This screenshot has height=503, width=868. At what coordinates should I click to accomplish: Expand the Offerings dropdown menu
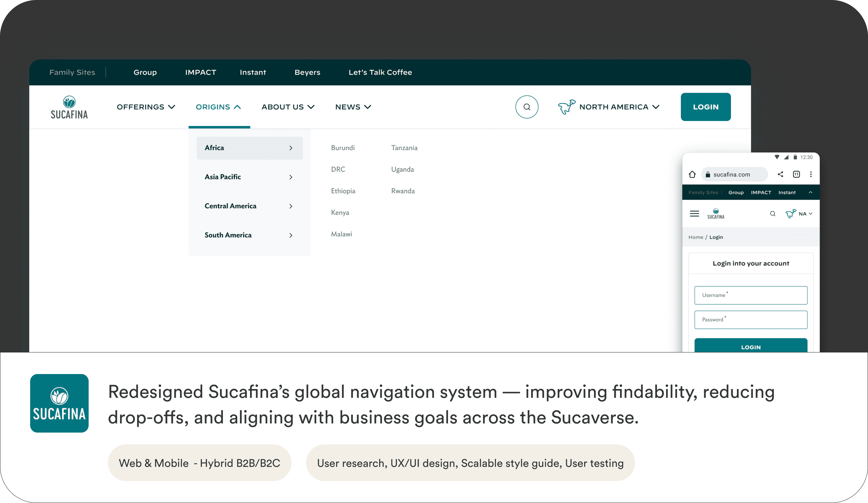[x=146, y=107]
